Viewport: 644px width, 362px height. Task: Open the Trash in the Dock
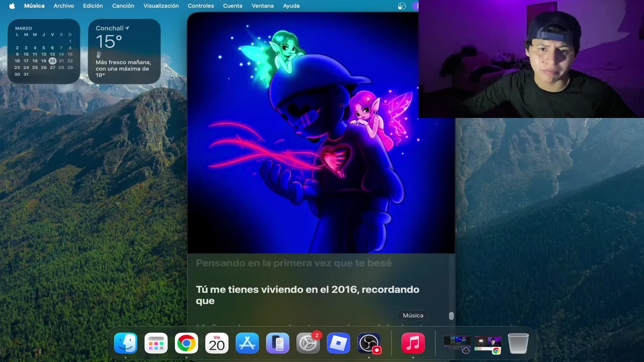[x=518, y=344]
